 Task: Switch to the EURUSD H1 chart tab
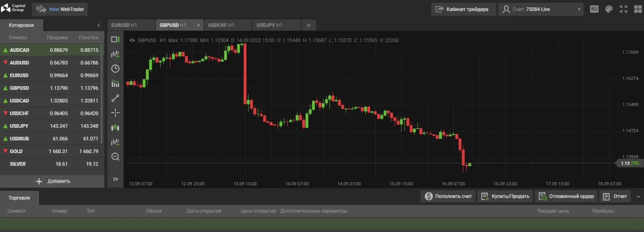[x=131, y=25]
